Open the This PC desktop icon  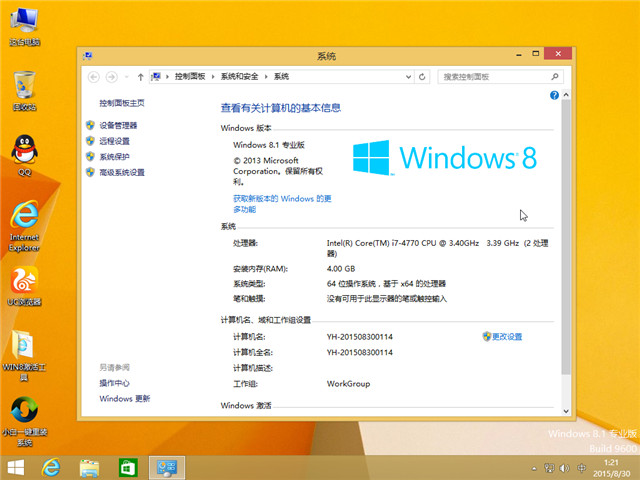coord(24,27)
